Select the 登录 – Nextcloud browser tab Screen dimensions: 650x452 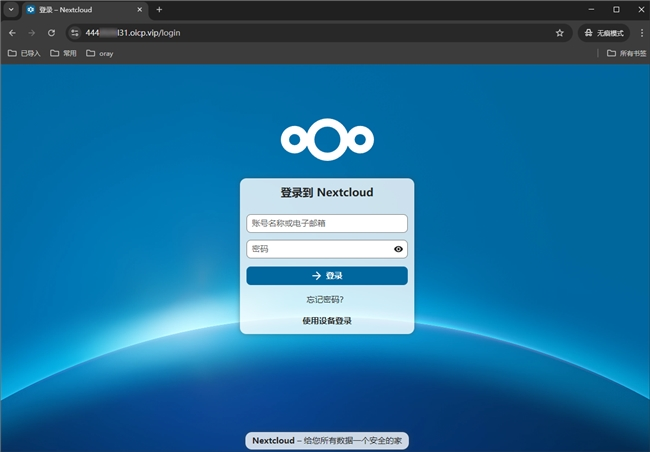point(75,9)
